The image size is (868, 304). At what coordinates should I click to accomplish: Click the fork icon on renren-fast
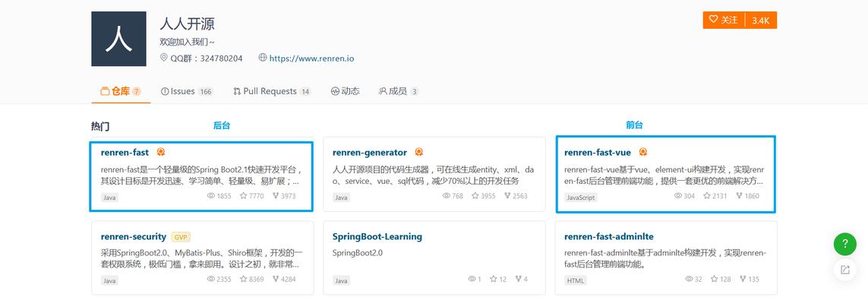coord(276,195)
